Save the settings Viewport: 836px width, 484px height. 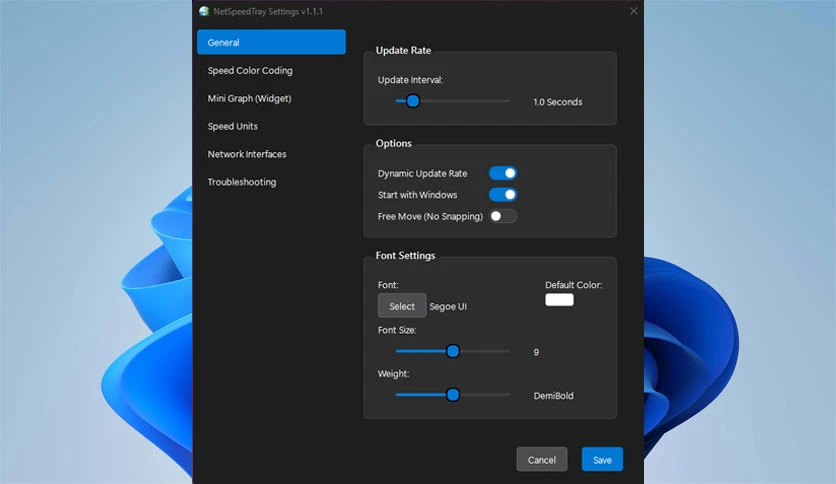(602, 459)
